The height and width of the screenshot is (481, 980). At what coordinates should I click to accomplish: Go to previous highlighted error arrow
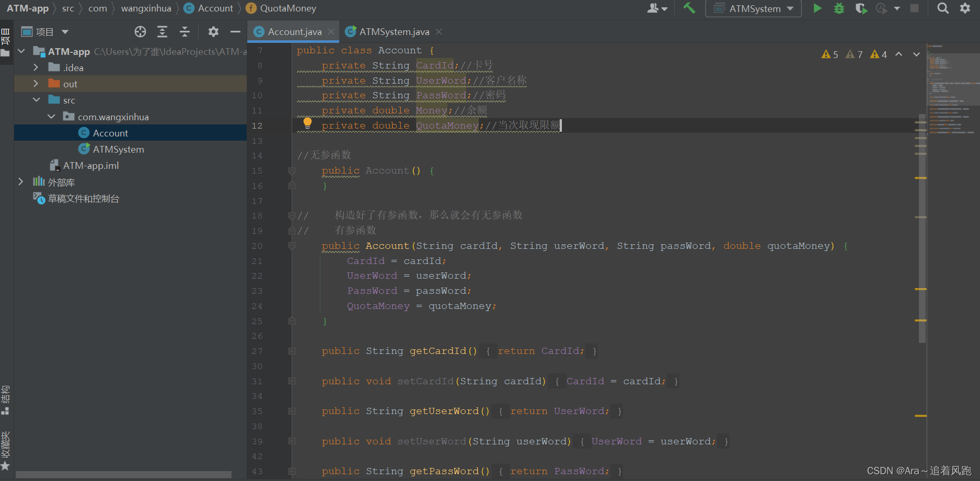(898, 54)
